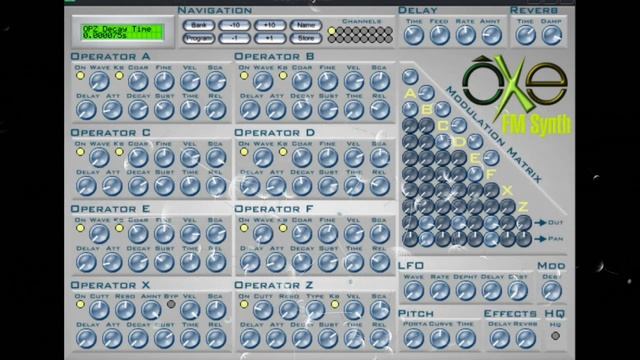Click the Program navigation button
Screen dimensions: 640x360
[199, 38]
